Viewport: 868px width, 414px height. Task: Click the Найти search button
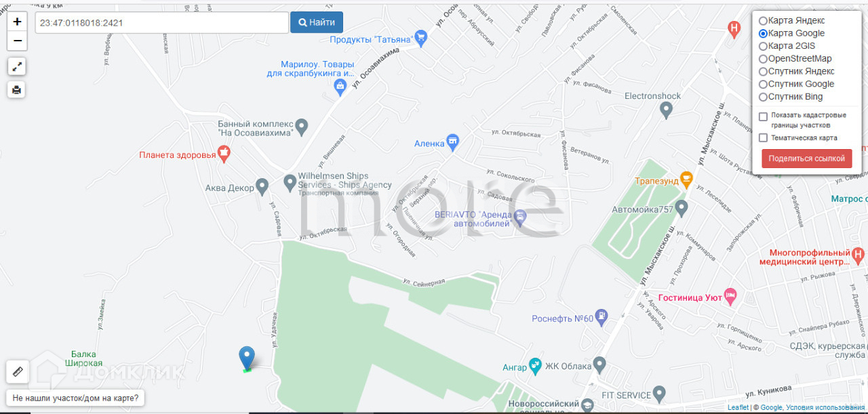pyautogui.click(x=317, y=22)
